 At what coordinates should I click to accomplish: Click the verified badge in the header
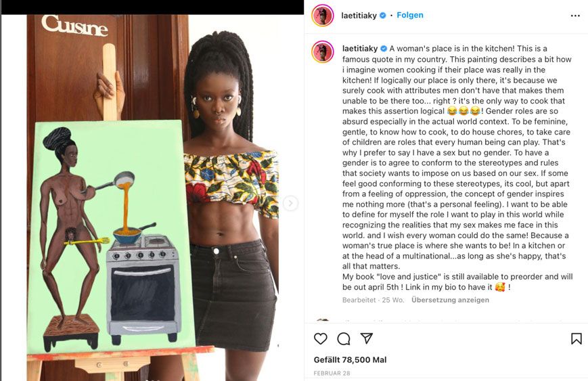click(383, 16)
